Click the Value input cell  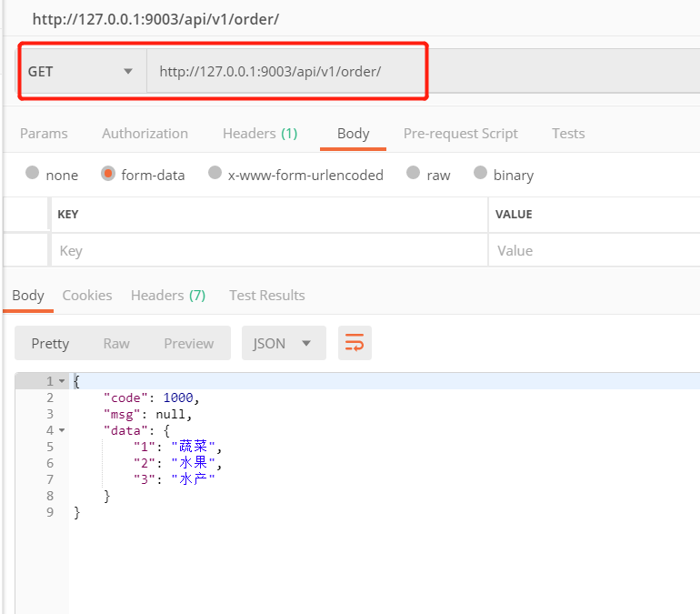[595, 250]
